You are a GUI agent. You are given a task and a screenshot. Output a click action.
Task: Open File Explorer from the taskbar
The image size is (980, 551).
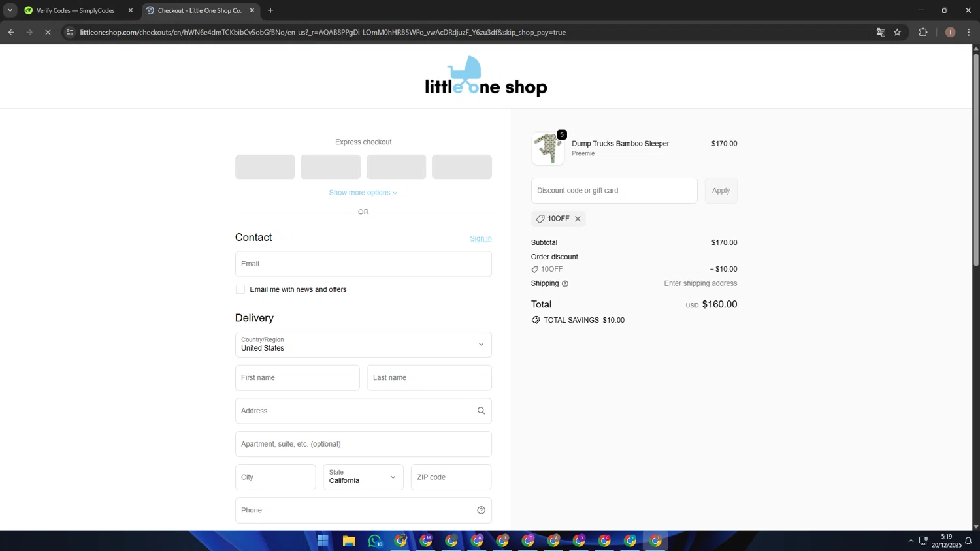click(x=349, y=541)
